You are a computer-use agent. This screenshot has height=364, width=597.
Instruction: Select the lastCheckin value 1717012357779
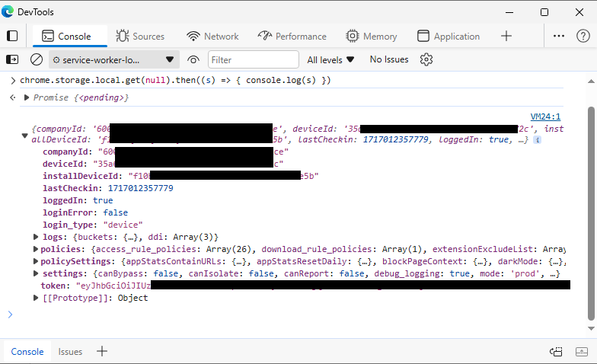[x=140, y=188]
